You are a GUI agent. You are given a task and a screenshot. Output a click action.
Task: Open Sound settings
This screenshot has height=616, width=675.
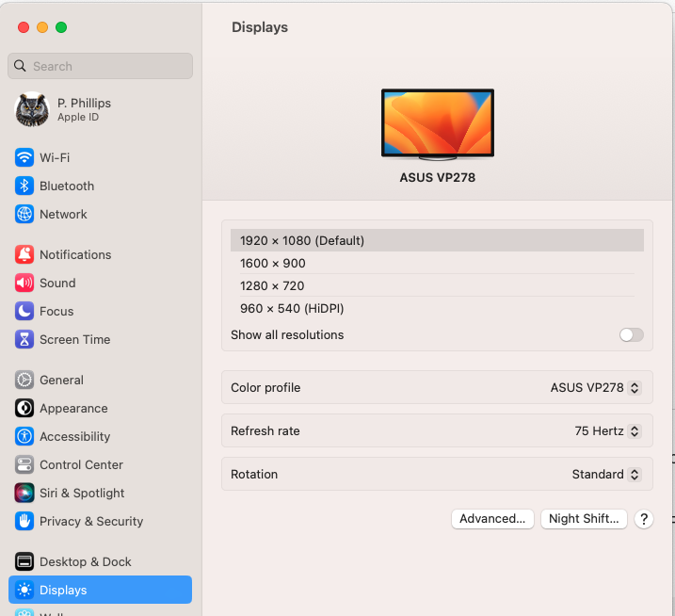coord(101,283)
